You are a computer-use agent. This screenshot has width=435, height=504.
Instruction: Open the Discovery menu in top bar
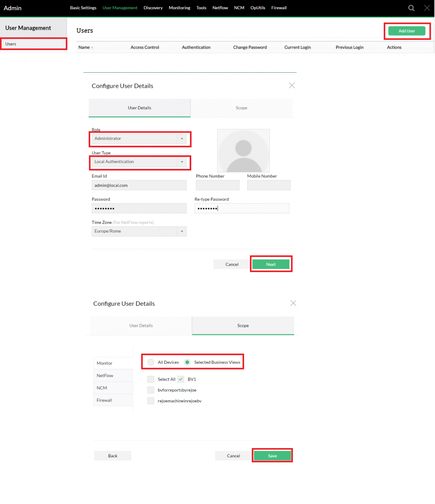pyautogui.click(x=153, y=8)
